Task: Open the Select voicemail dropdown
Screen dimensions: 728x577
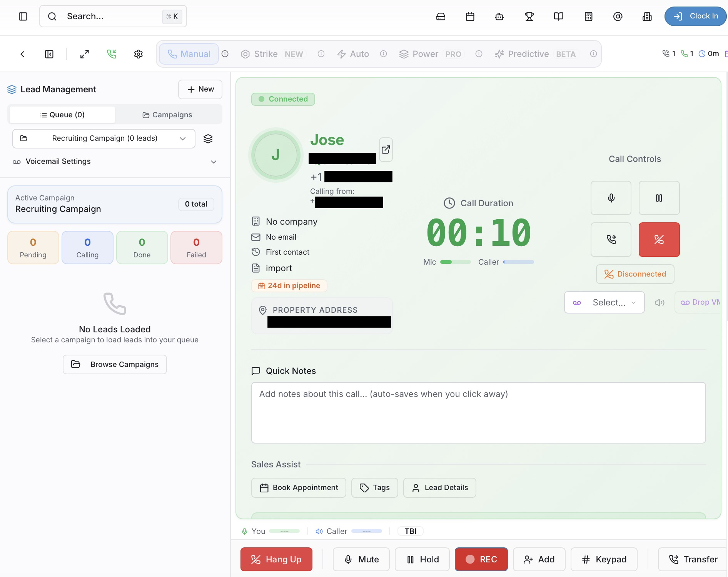Action: click(604, 302)
